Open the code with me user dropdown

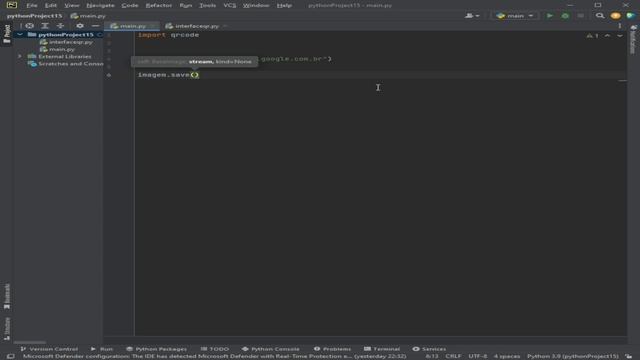[x=472, y=16]
